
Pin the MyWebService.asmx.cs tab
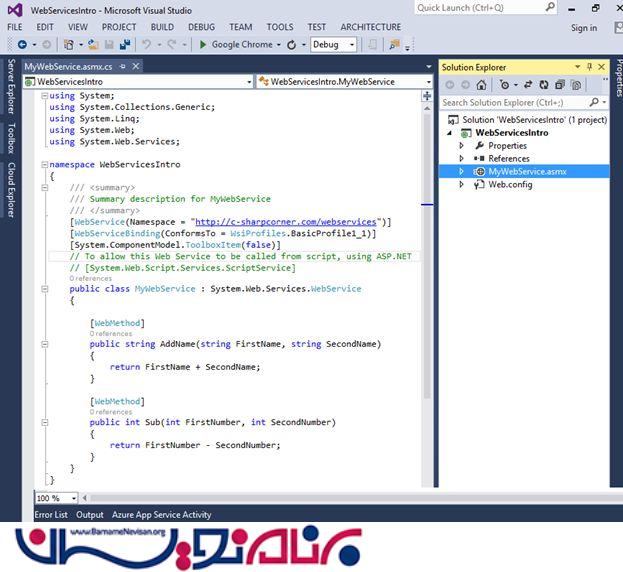tap(122, 67)
